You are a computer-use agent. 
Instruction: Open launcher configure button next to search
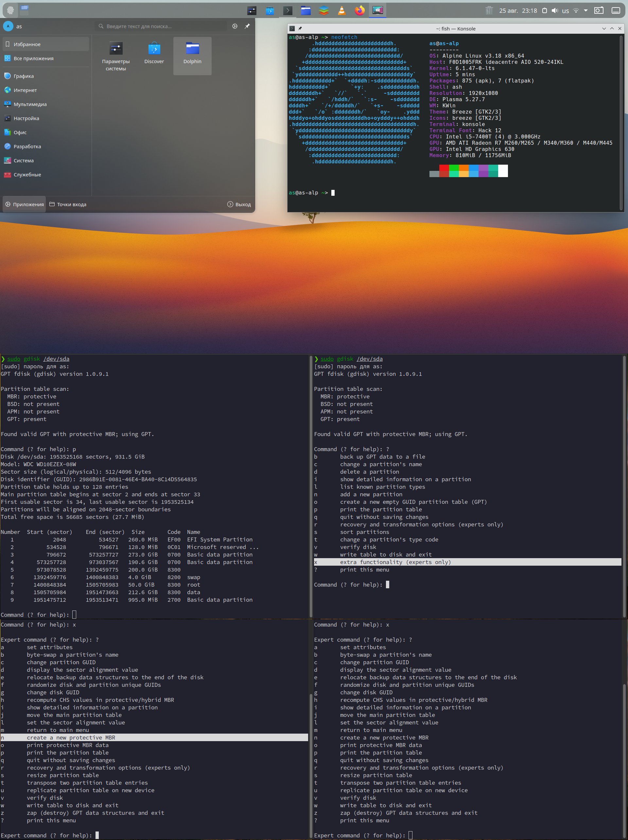(x=235, y=26)
